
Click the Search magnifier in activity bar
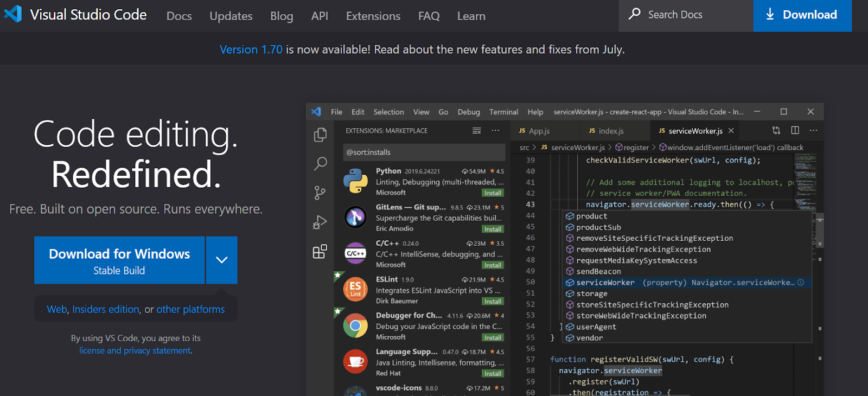(320, 163)
